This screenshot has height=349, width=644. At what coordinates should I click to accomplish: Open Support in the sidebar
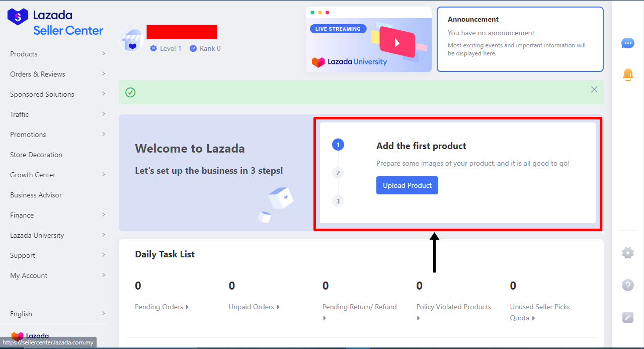click(23, 255)
